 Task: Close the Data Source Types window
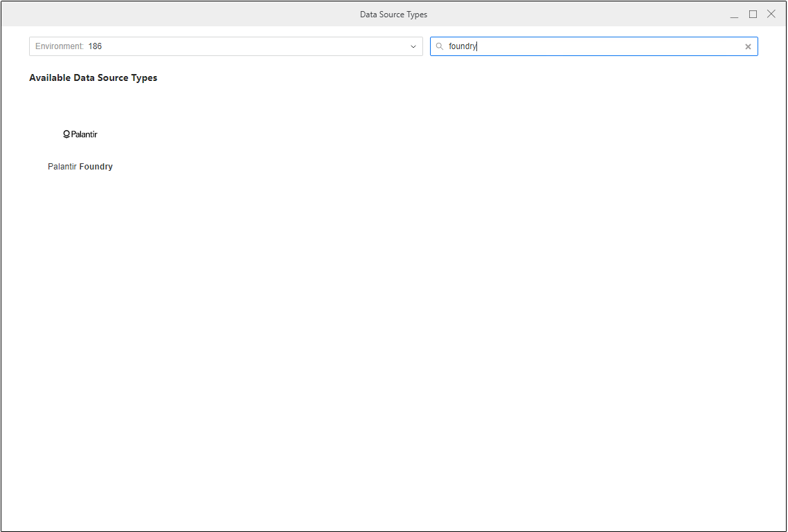point(771,14)
